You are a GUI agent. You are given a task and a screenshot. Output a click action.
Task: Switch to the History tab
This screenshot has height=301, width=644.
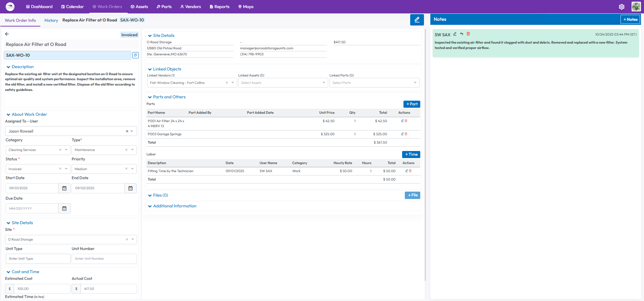[x=51, y=20]
